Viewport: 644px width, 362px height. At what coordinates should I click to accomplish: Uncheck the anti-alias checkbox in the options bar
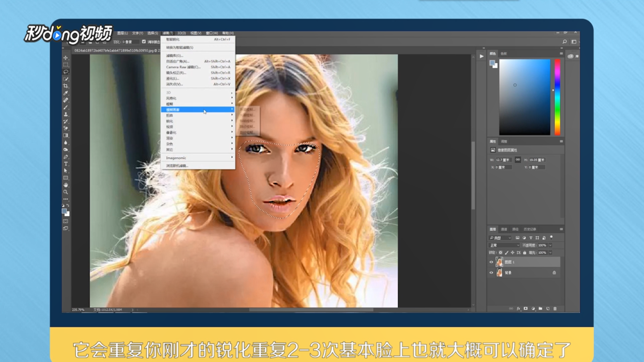click(x=144, y=42)
